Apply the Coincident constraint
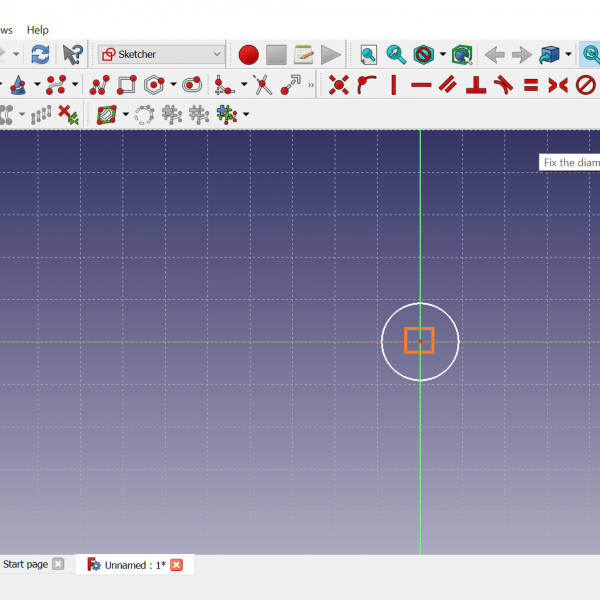This screenshot has height=600, width=600. pos(339,85)
